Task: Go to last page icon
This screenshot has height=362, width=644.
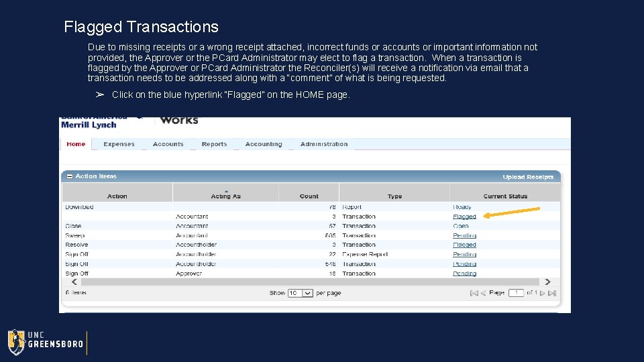Action: (552, 293)
